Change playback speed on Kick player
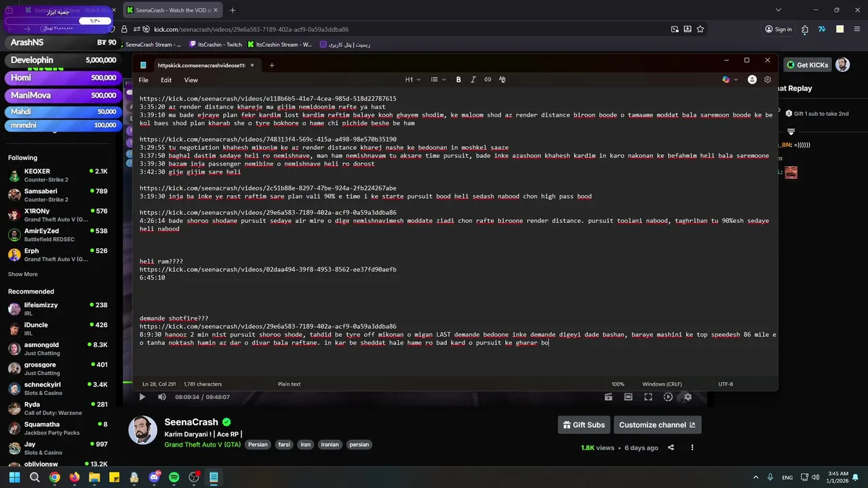The image size is (868, 488). [668, 397]
